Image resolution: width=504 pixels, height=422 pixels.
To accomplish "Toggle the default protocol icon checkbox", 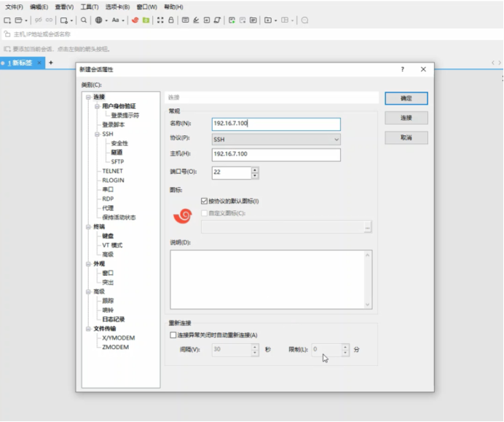I will (204, 201).
